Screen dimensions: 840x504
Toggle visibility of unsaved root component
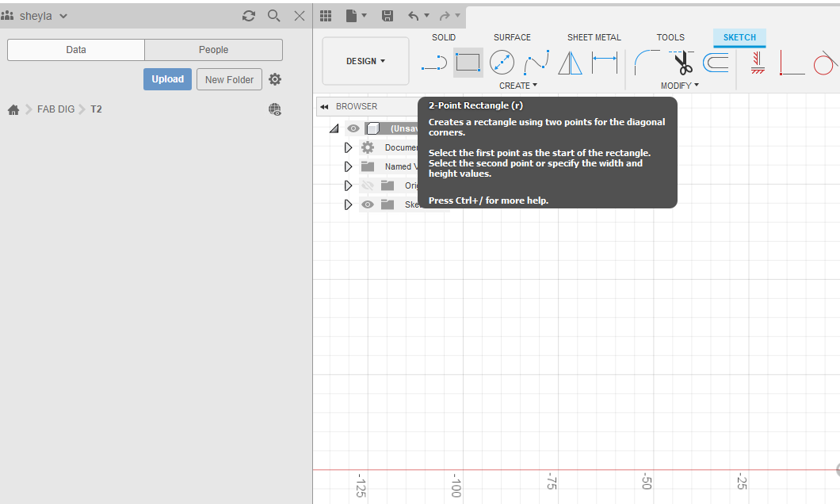tap(353, 128)
